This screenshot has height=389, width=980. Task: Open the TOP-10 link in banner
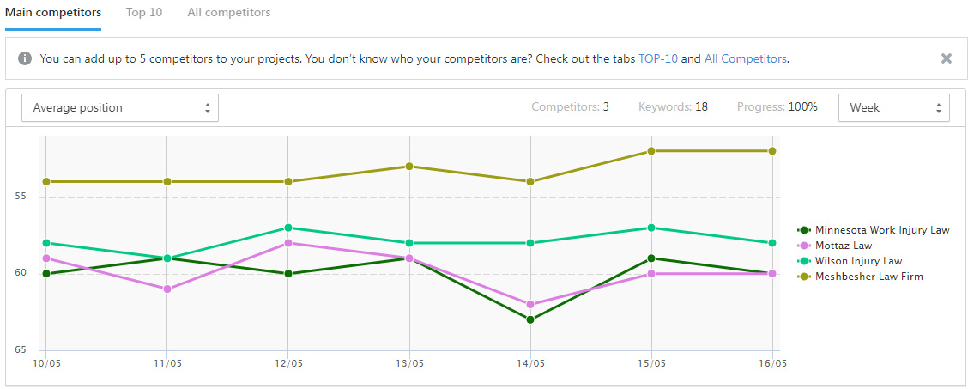pyautogui.click(x=657, y=58)
